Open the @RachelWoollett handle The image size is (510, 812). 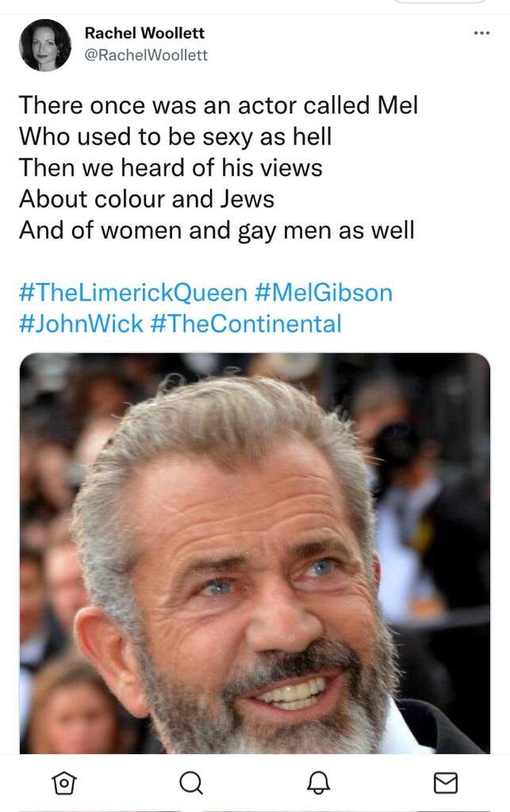click(146, 55)
